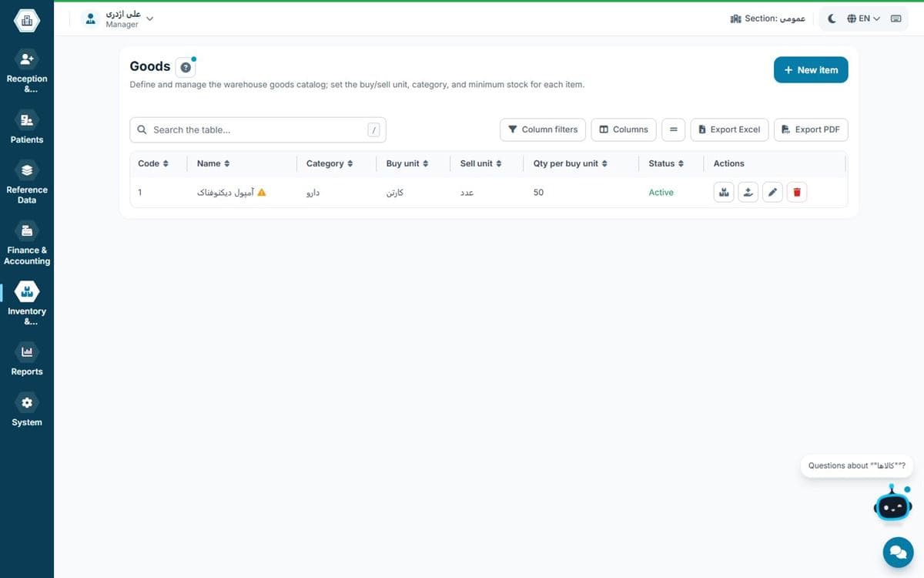924x578 pixels.
Task: Open the Inventory sidebar section
Action: tap(27, 305)
